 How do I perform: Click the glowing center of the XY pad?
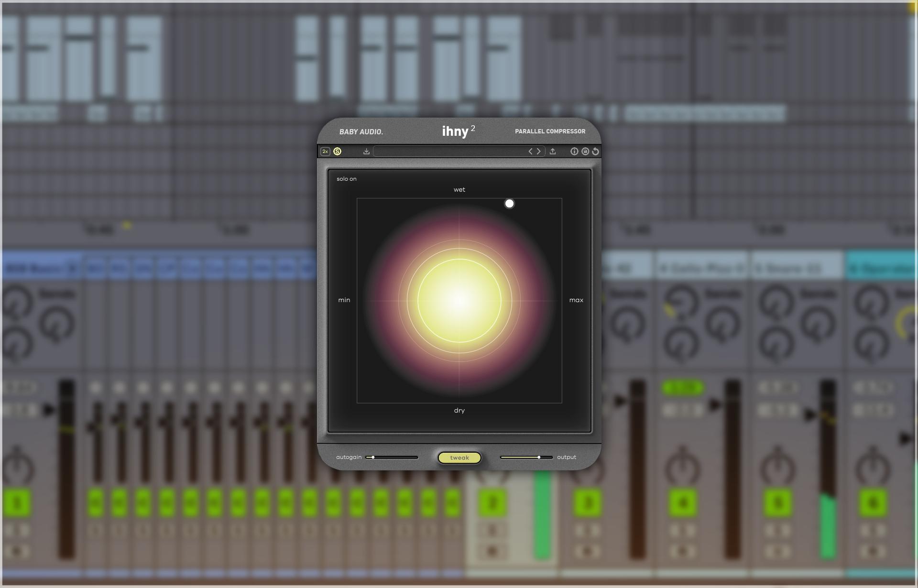click(459, 301)
